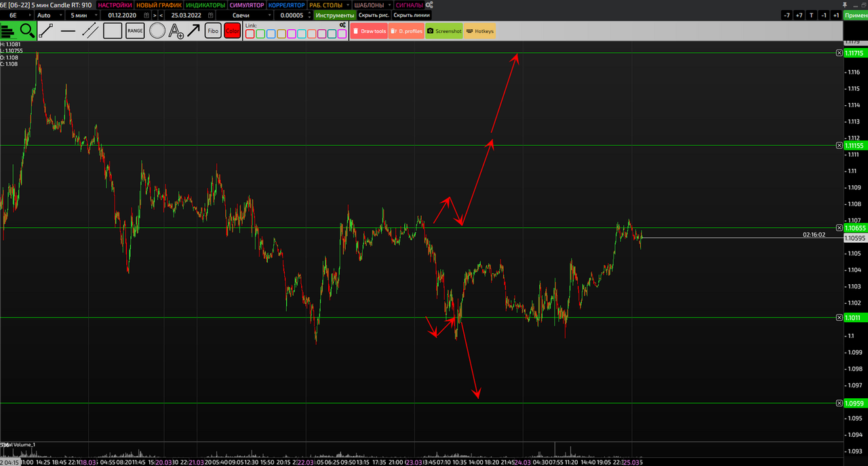Click the -1 day button
Screen dimensions: 868x466
click(823, 15)
